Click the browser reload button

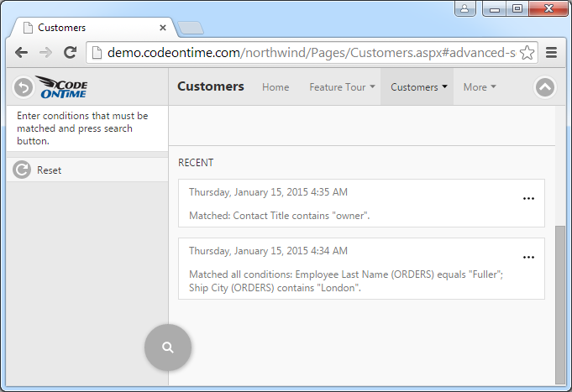click(x=71, y=53)
